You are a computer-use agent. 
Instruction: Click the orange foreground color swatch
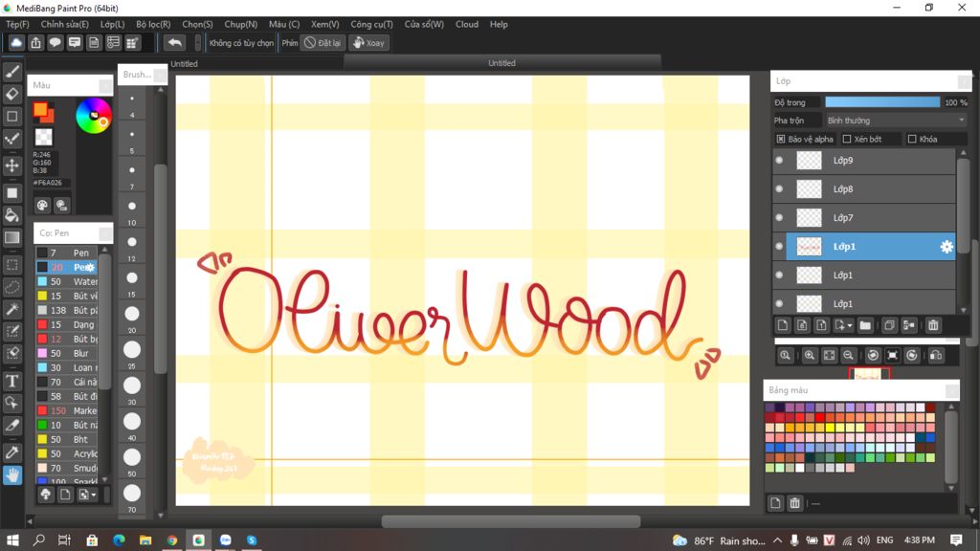(x=41, y=111)
